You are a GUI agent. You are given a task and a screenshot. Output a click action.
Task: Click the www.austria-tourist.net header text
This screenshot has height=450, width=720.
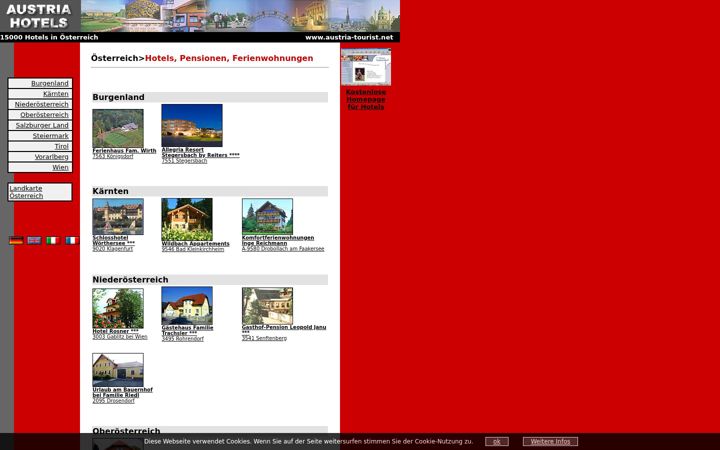349,37
